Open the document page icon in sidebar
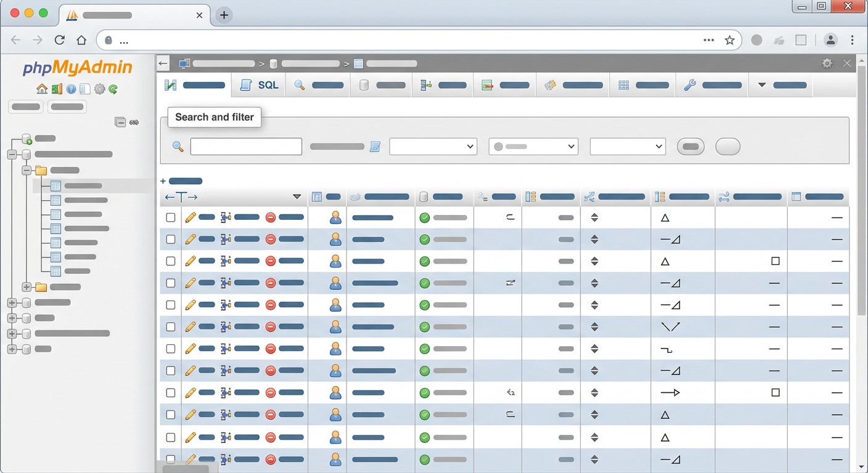This screenshot has height=473, width=868. click(x=84, y=89)
